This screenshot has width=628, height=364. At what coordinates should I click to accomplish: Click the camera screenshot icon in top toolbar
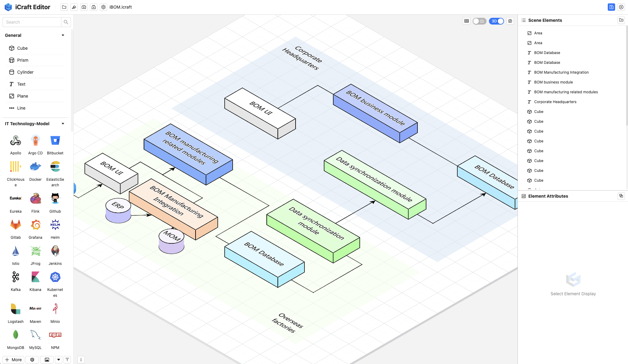point(84,7)
